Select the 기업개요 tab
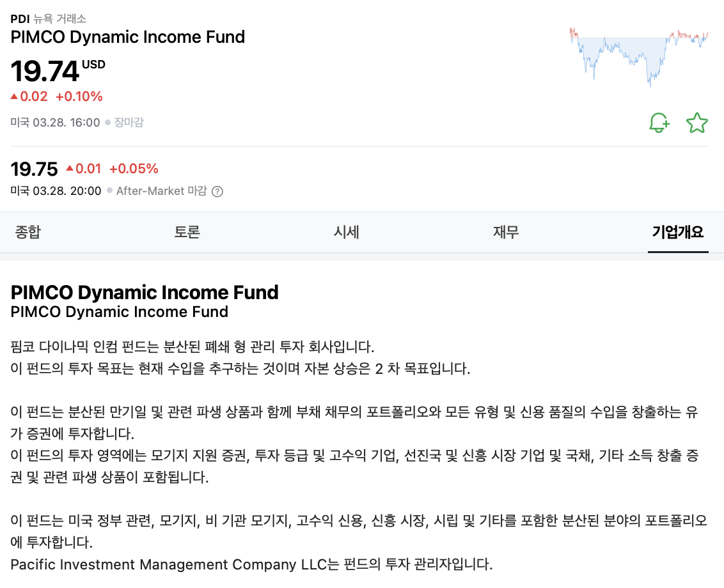This screenshot has height=588, width=724. (678, 232)
